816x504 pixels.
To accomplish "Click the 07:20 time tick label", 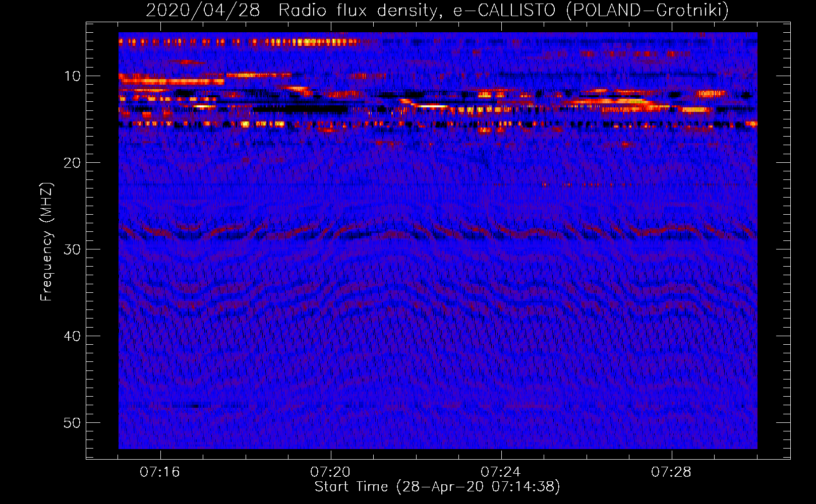I will pos(330,472).
